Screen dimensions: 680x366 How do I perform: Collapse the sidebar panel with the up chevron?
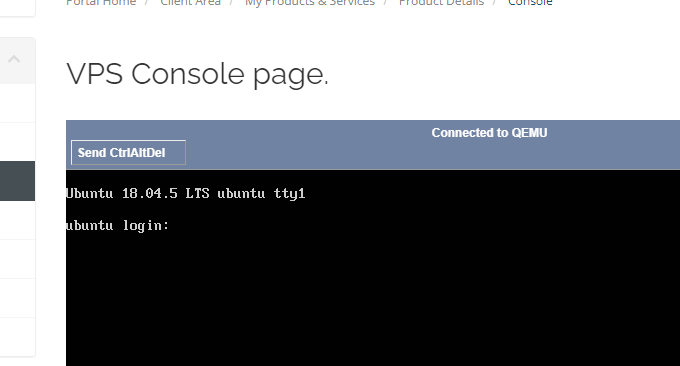[x=14, y=59]
